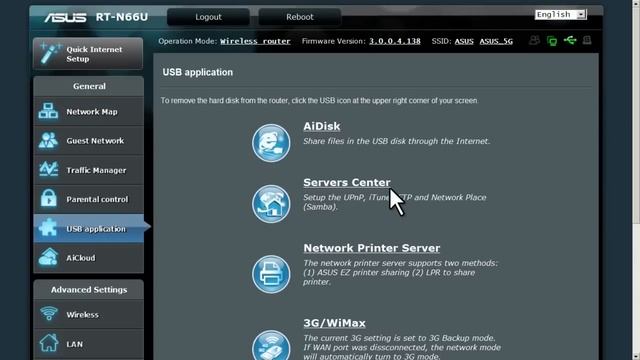This screenshot has width=640, height=360.
Task: Click the printer status icon in header
Action: tap(587, 40)
